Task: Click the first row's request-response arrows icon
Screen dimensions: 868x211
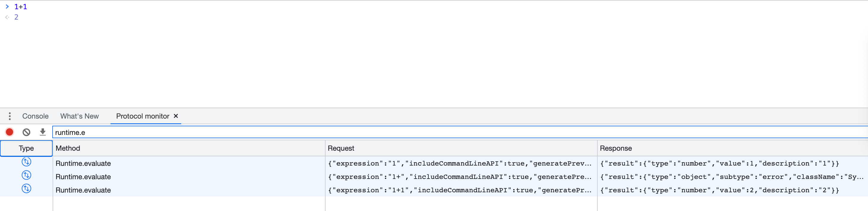Action: point(26,162)
